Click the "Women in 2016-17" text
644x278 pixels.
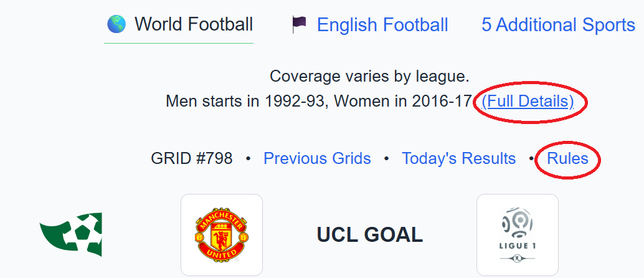pyautogui.click(x=403, y=101)
